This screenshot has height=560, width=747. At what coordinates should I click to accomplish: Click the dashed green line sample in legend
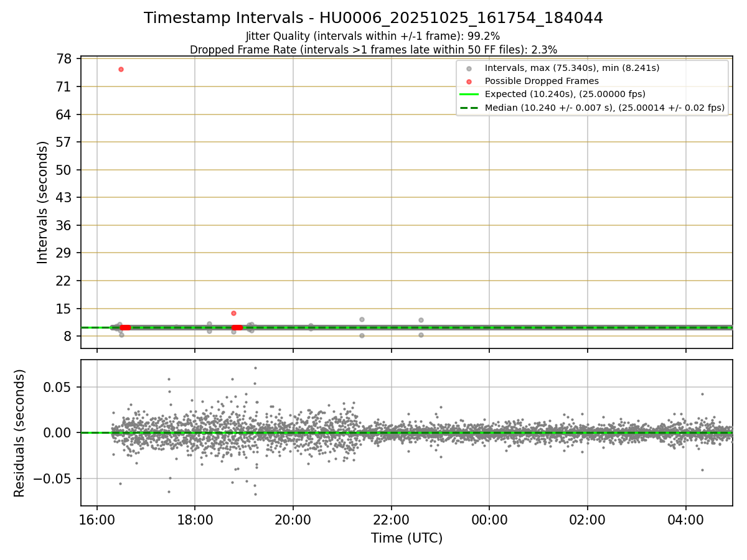469,108
